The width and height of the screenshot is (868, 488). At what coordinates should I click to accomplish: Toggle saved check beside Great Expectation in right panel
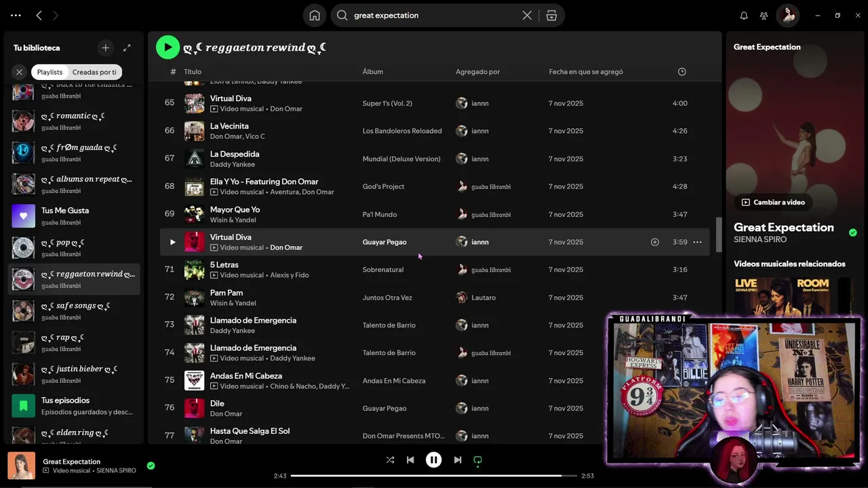(x=852, y=232)
